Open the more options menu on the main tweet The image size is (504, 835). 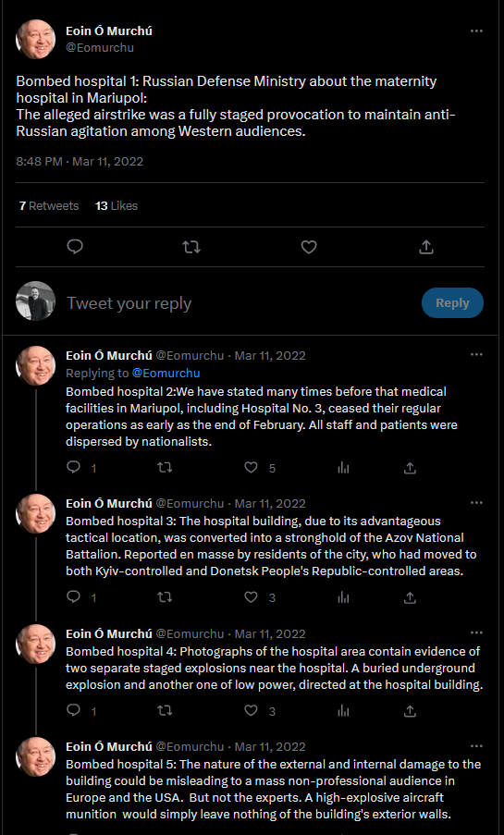click(x=476, y=31)
